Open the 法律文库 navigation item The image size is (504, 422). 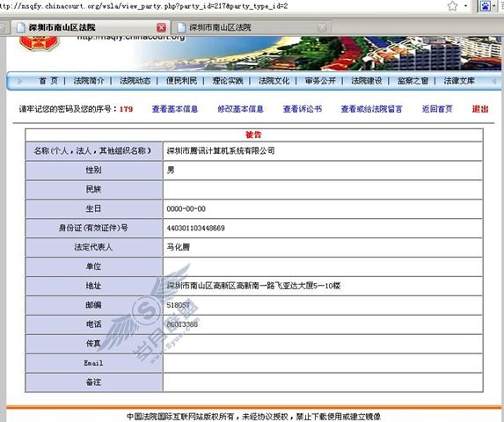coord(459,81)
